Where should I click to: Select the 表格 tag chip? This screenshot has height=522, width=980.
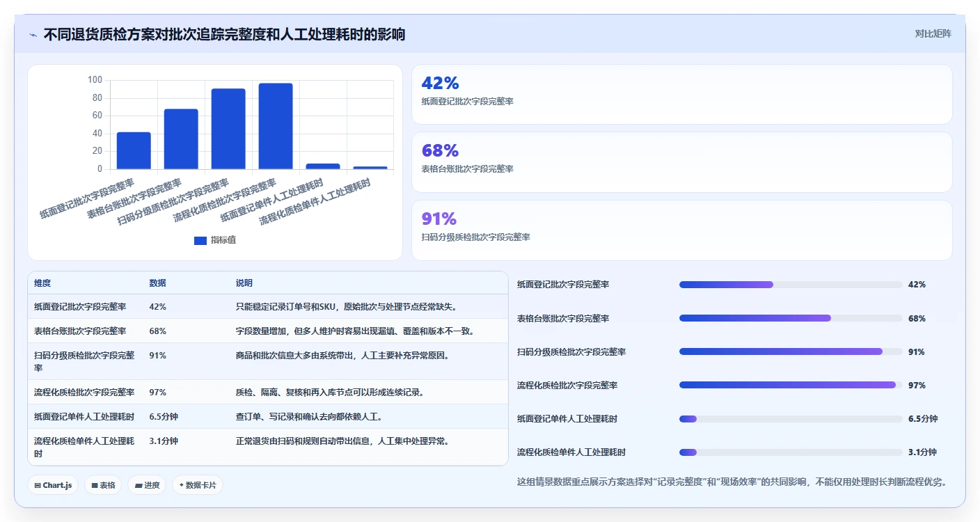point(103,485)
